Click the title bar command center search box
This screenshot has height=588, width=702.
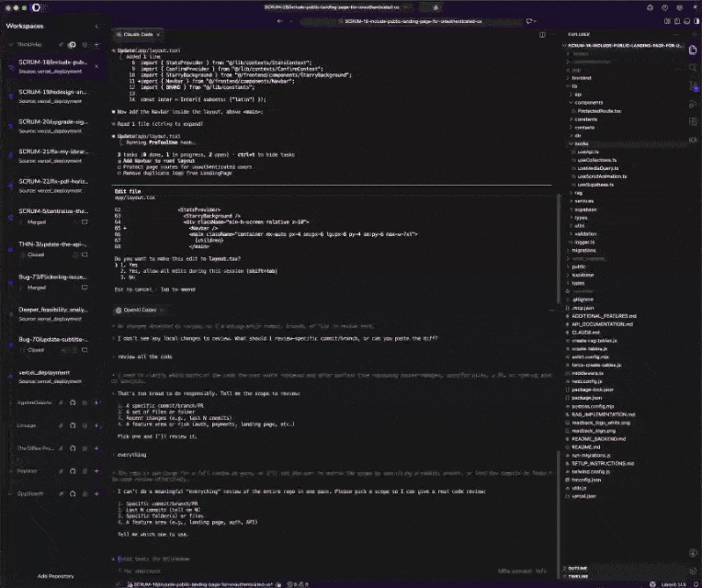pyautogui.click(x=412, y=21)
